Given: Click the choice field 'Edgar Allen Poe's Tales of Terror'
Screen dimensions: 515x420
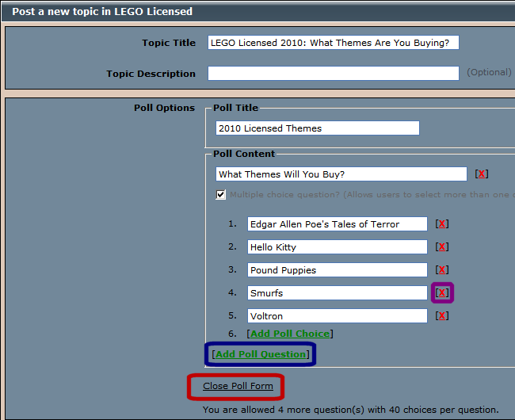Looking at the screenshot, I should [x=338, y=224].
